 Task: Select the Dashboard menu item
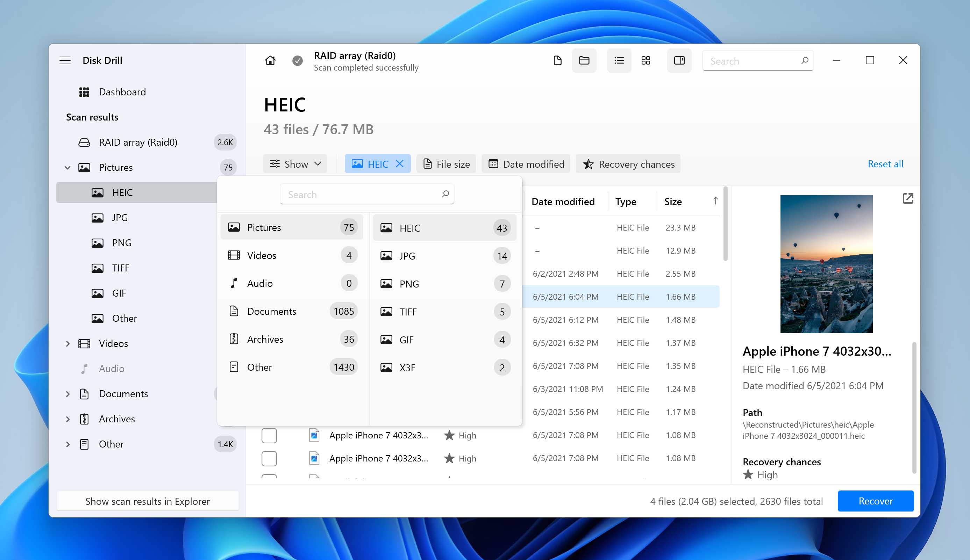(123, 91)
